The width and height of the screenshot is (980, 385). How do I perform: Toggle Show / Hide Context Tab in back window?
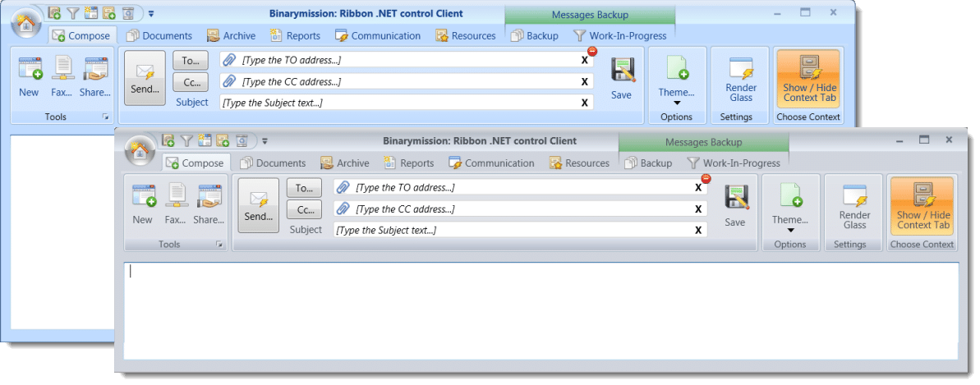click(x=809, y=77)
